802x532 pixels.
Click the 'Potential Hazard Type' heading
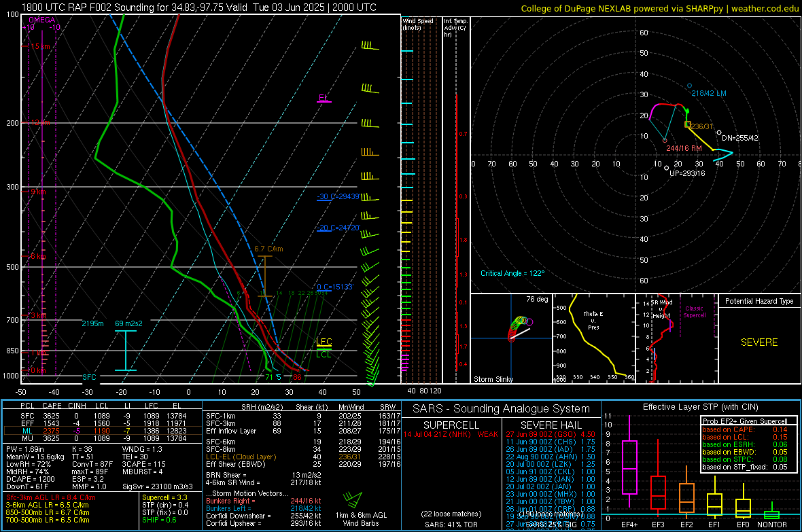[759, 301]
